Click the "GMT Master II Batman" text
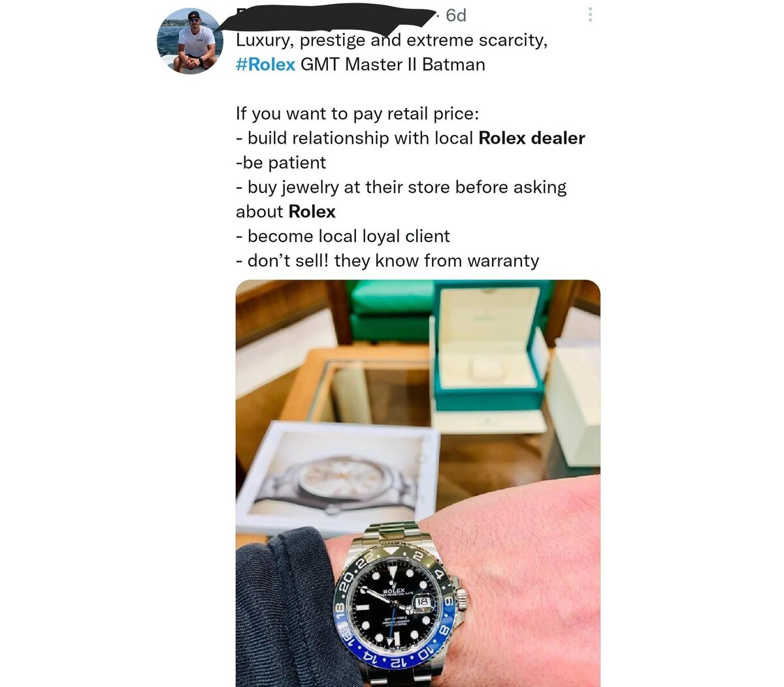Image resolution: width=784 pixels, height=687 pixels. click(x=393, y=65)
